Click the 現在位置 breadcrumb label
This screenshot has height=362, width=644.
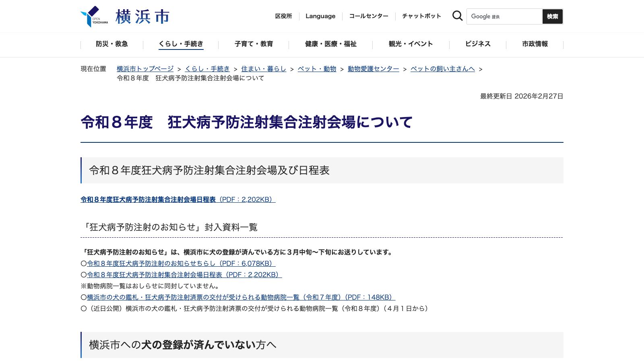pyautogui.click(x=93, y=69)
